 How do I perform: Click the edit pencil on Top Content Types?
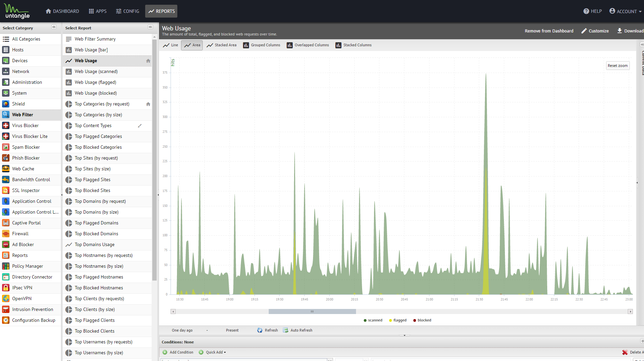[140, 126]
